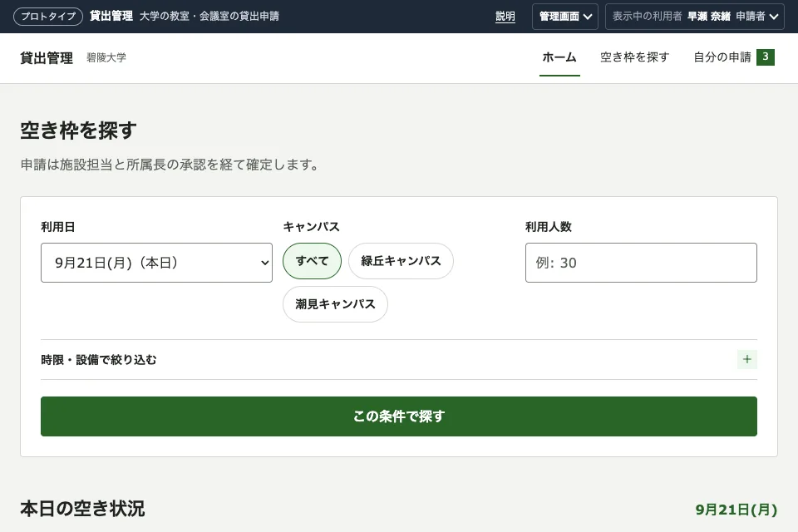
Task: Expand the 時限・設備で絞り込む section
Action: [399, 359]
